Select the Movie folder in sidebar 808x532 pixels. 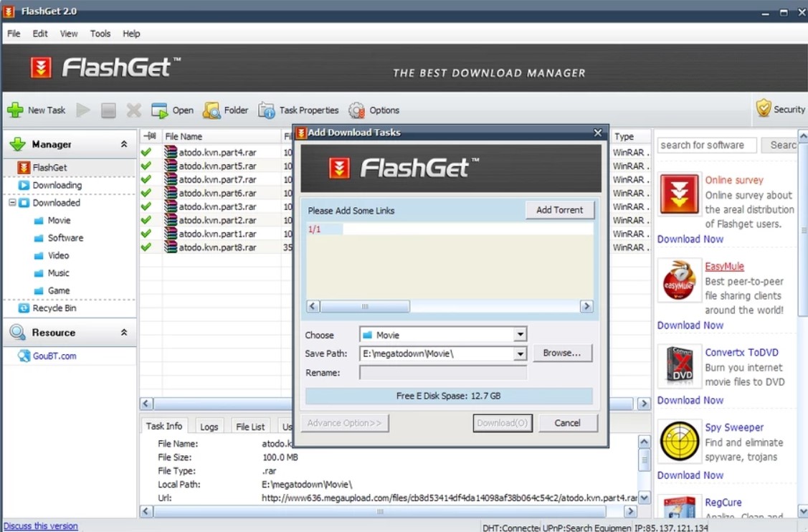(x=59, y=220)
